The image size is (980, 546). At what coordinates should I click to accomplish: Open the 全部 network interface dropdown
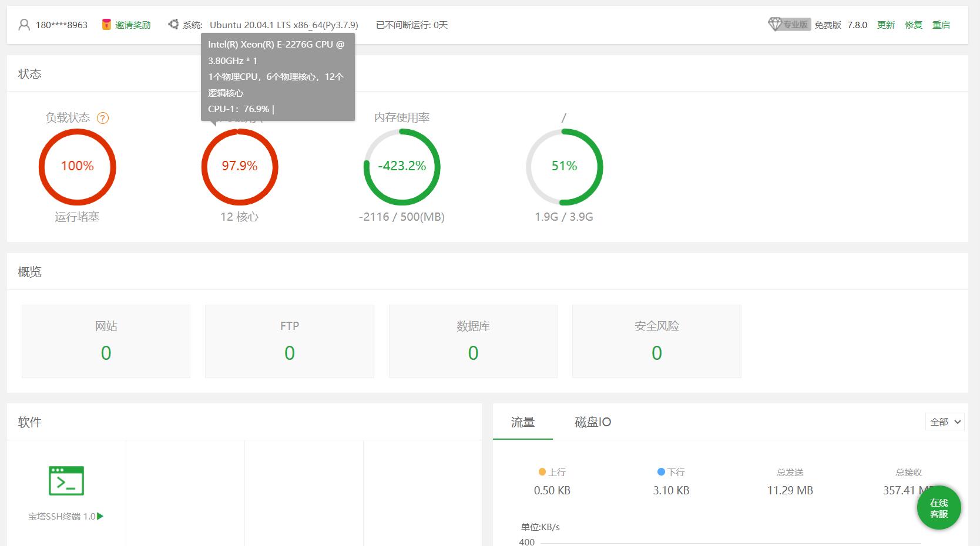[945, 422]
